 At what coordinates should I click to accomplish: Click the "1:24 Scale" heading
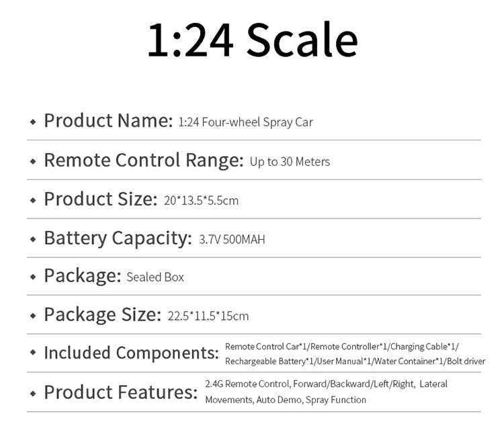252,40
